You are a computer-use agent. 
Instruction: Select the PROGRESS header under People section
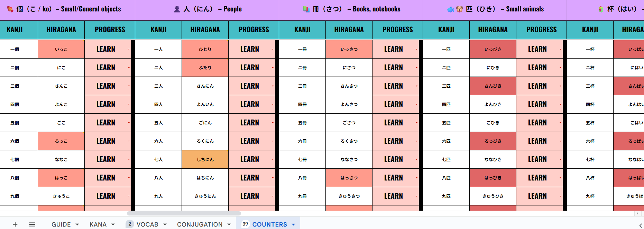pos(254,30)
